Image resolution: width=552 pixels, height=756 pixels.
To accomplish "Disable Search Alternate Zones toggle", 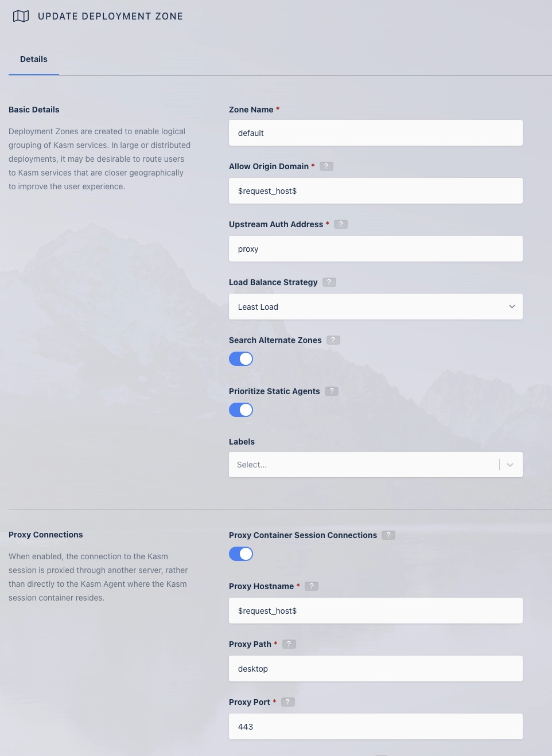I will [x=241, y=359].
